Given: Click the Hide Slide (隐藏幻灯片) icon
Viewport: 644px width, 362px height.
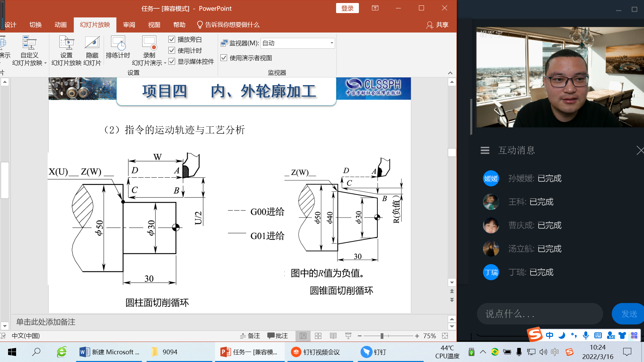Looking at the screenshot, I should tap(92, 44).
